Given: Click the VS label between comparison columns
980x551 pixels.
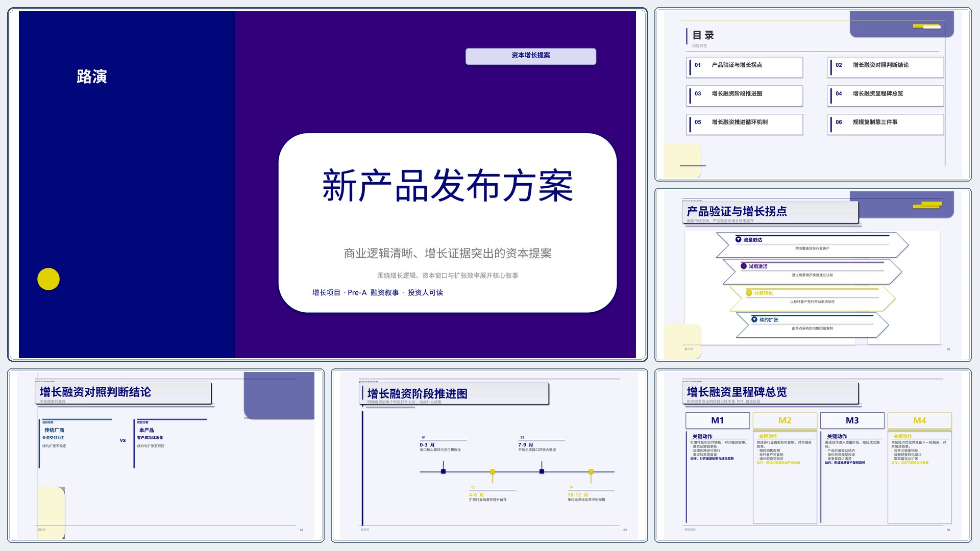Looking at the screenshot, I should [x=122, y=440].
